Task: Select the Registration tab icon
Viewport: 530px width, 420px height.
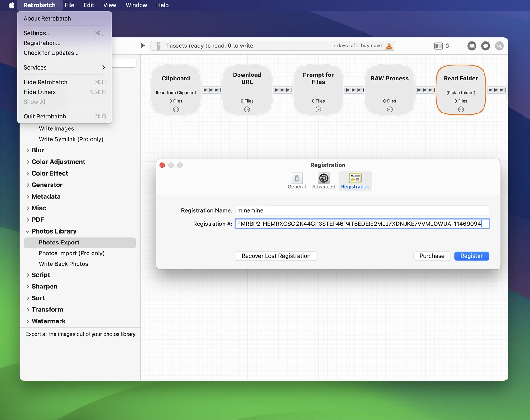Action: coord(355,181)
